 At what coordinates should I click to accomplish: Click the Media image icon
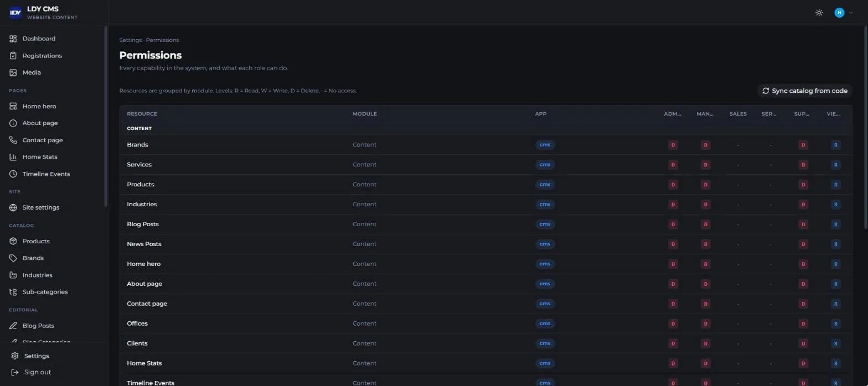click(13, 72)
